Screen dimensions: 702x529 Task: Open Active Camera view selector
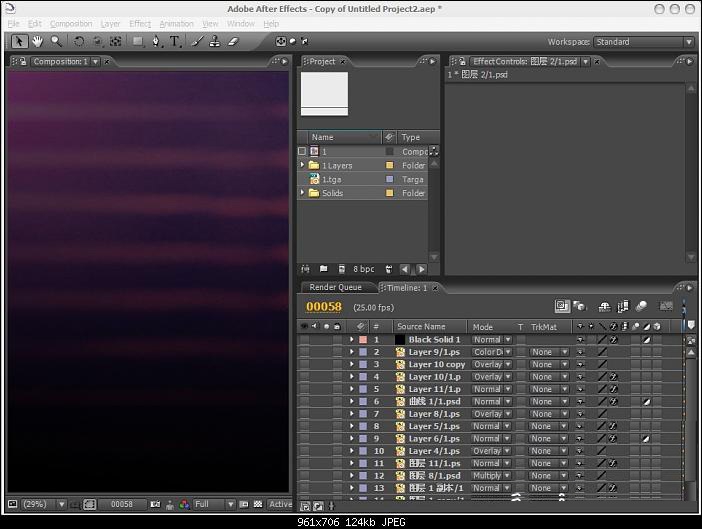click(x=280, y=504)
